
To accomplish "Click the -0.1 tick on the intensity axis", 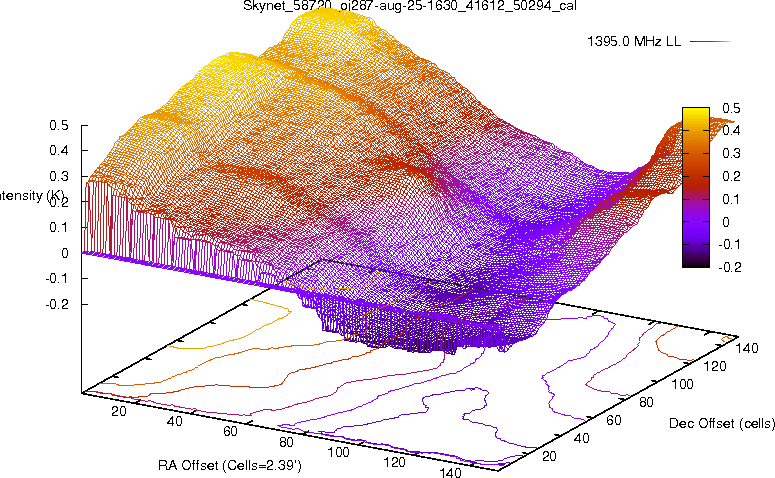I will [x=57, y=278].
